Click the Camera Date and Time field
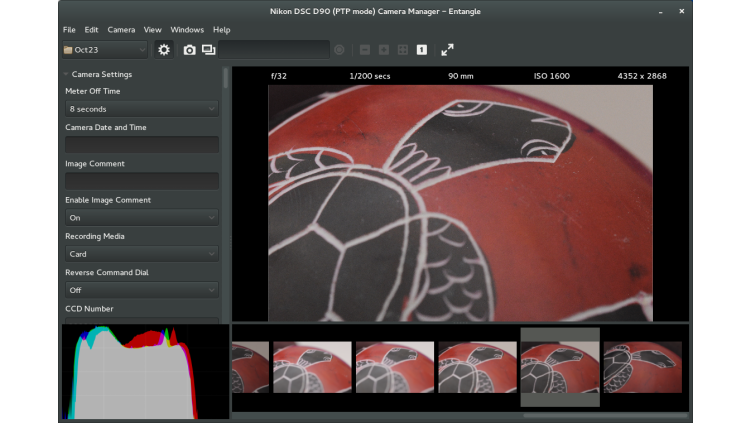 [142, 145]
